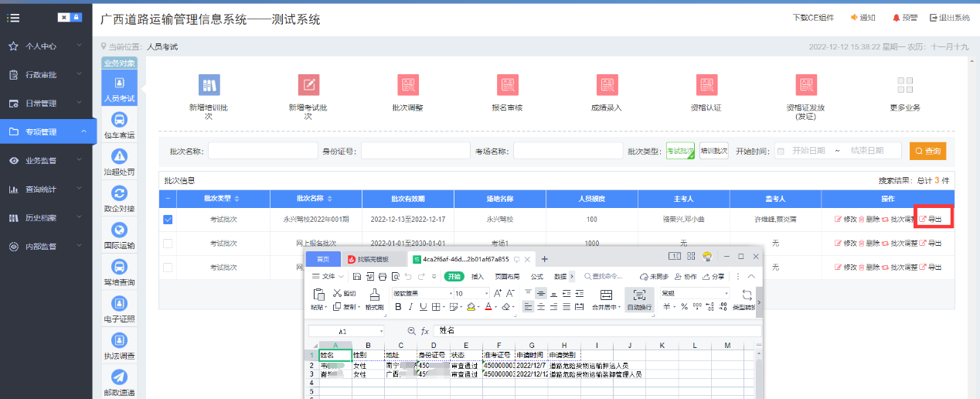The height and width of the screenshot is (399, 980).
Task: Collapse the 专项管理 sidebar section
Action: click(46, 132)
